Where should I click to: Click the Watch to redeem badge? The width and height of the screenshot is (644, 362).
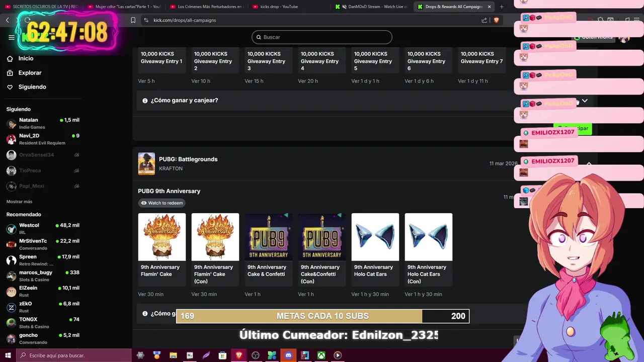click(x=162, y=203)
